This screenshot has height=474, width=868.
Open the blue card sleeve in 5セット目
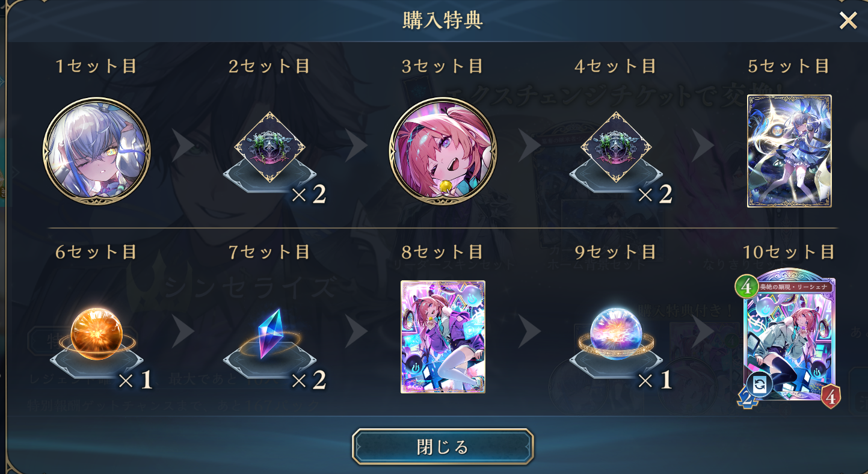point(789,151)
